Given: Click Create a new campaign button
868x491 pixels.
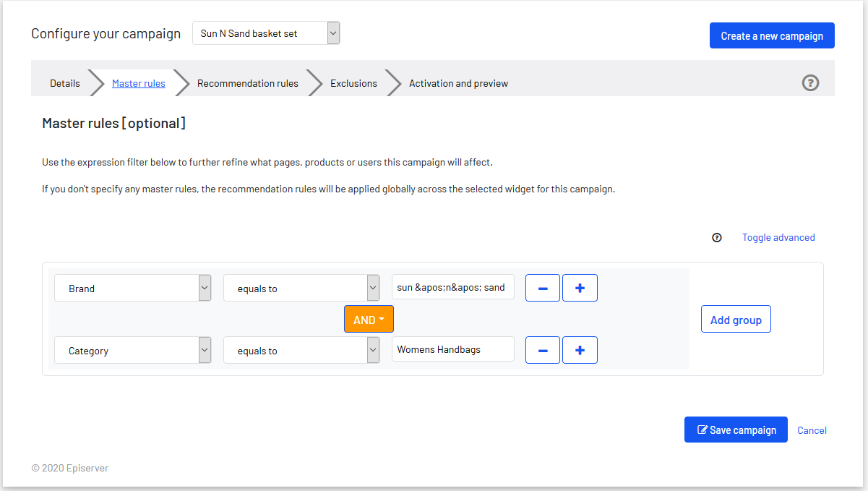Looking at the screenshot, I should [x=771, y=35].
